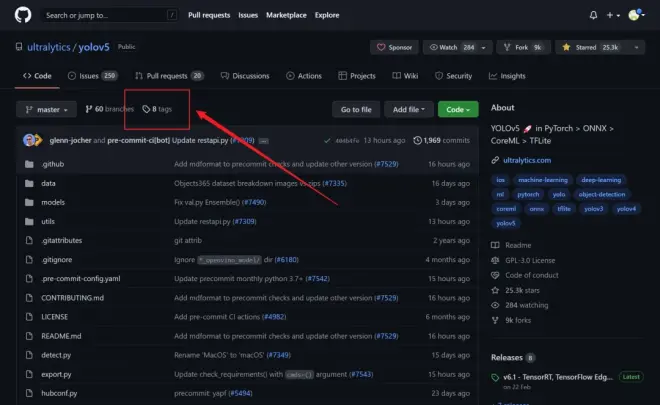Open the .gitattributes file
The image size is (660, 405).
coord(62,240)
